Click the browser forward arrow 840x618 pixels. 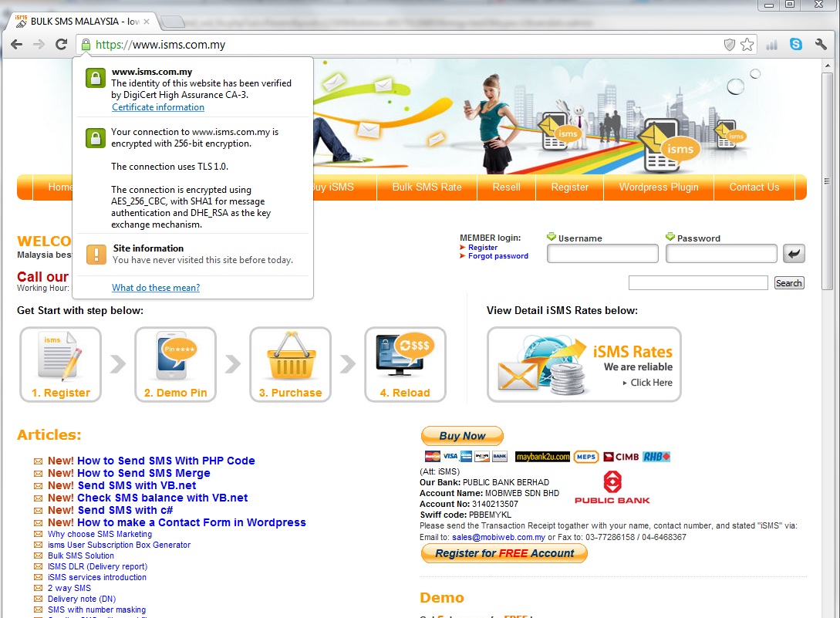coord(39,45)
